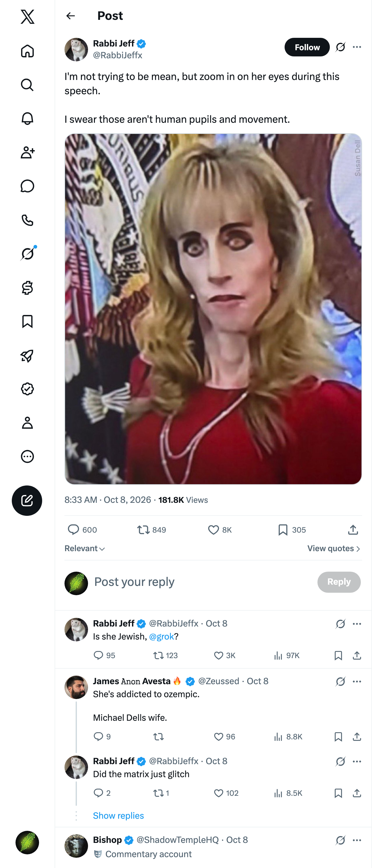
Task: Expand the Relevant reply sorting dropdown
Action: [x=85, y=548]
